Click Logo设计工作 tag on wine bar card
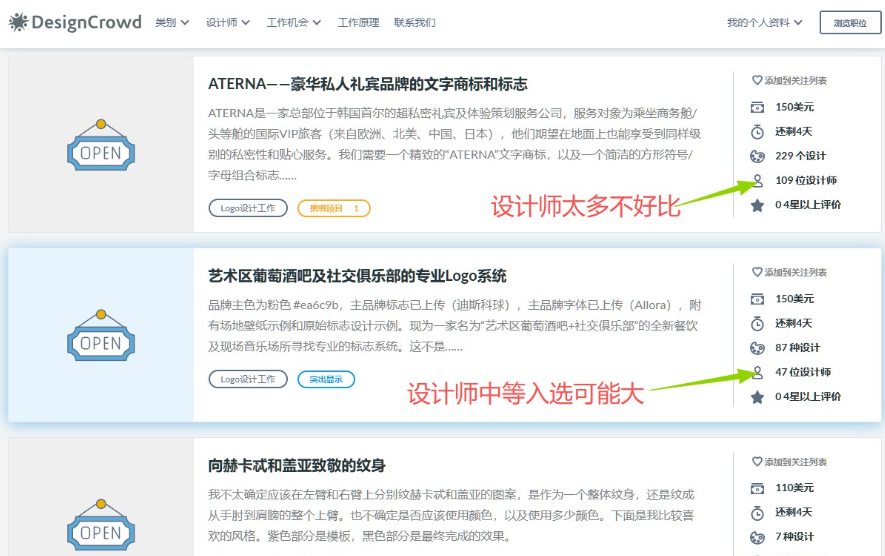Image resolution: width=885 pixels, height=556 pixels. point(248,379)
